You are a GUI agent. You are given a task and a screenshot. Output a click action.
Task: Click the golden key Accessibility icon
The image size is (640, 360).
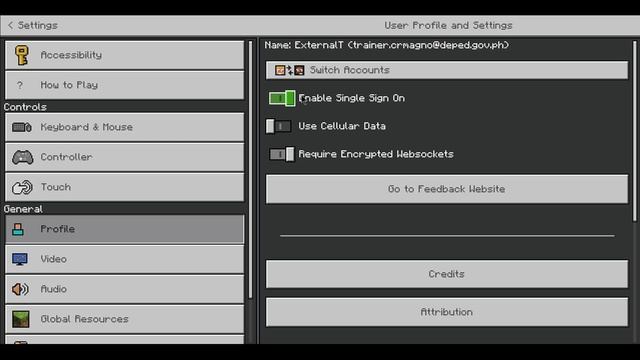pyautogui.click(x=21, y=55)
